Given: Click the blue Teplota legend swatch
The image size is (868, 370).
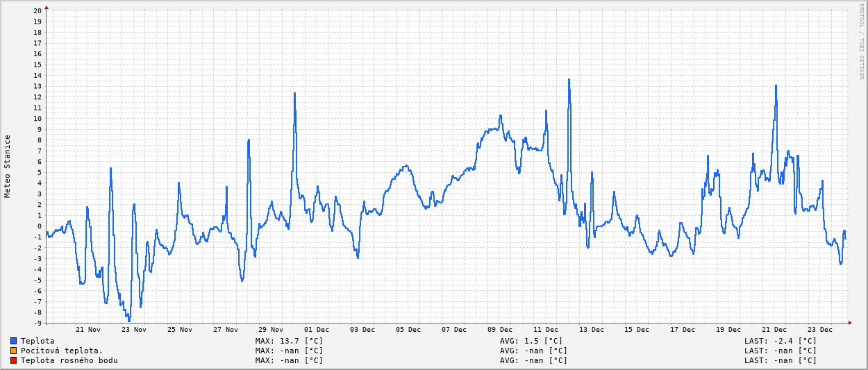Looking at the screenshot, I should pyautogui.click(x=13, y=341).
